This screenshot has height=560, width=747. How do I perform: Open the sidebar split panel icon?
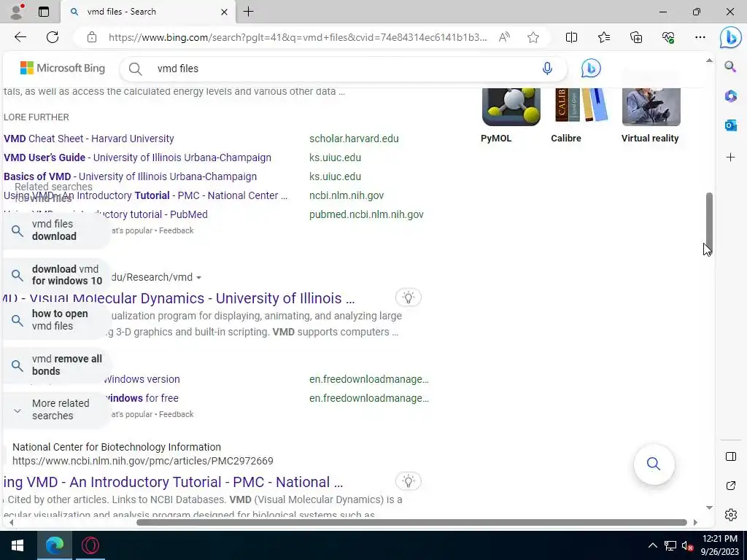point(730,456)
